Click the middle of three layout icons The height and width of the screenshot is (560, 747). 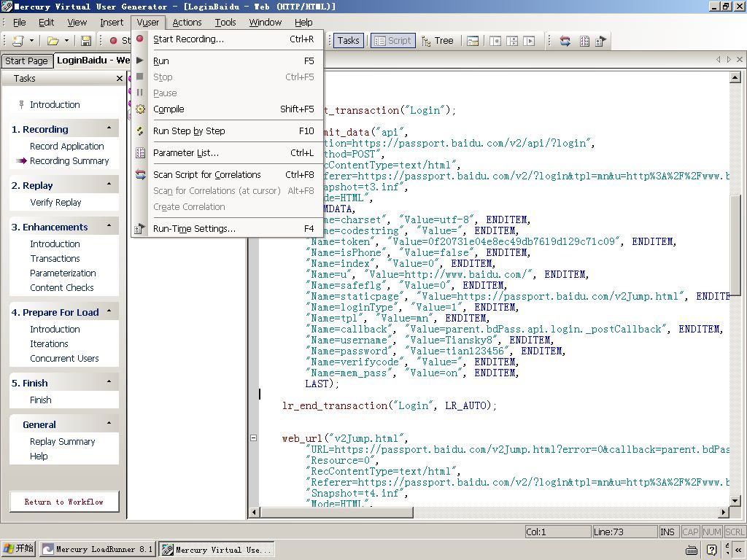[x=512, y=42]
